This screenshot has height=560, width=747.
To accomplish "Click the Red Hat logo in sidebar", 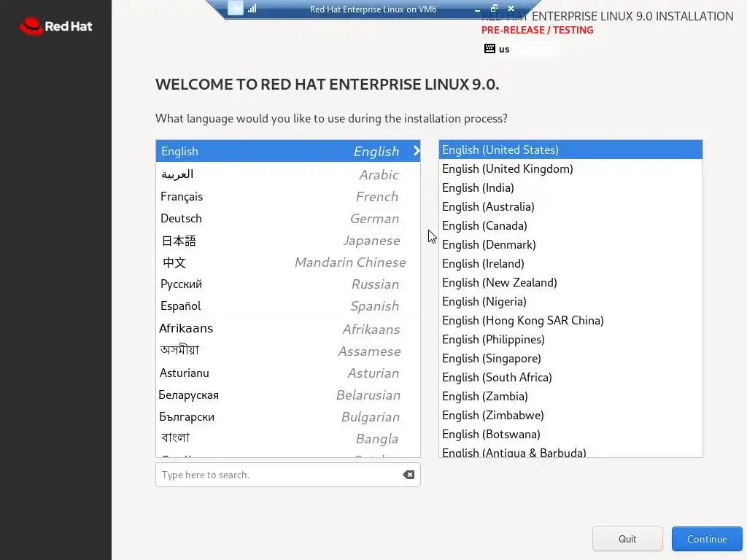I will point(55,26).
